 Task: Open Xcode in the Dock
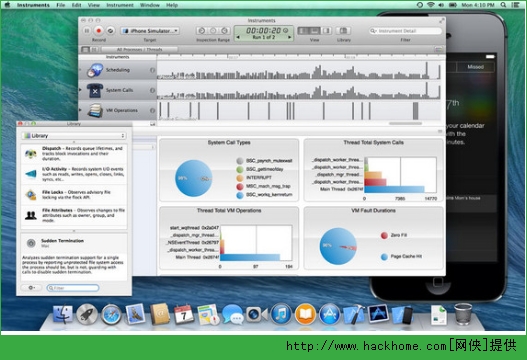click(354, 315)
